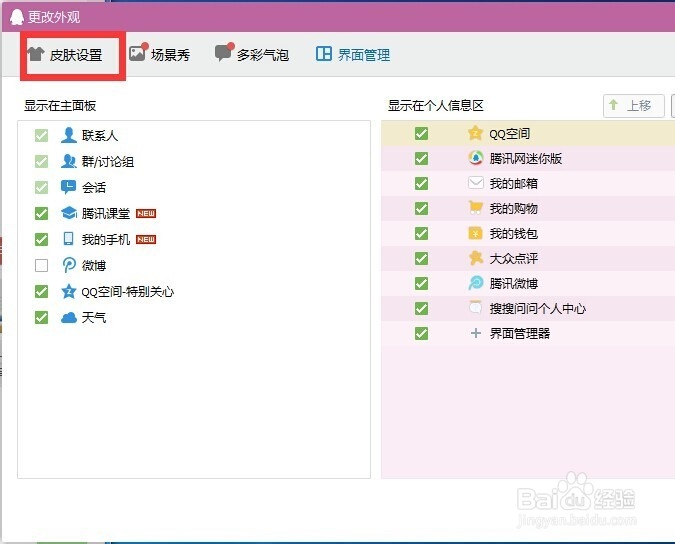
Task: Disable the 我的邮箱 checkbox
Action: 421,183
